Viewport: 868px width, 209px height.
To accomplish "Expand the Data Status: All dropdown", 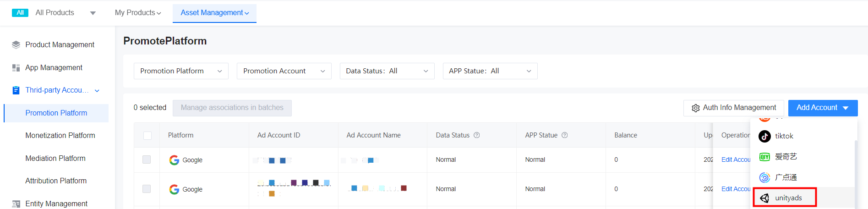I will pos(387,71).
